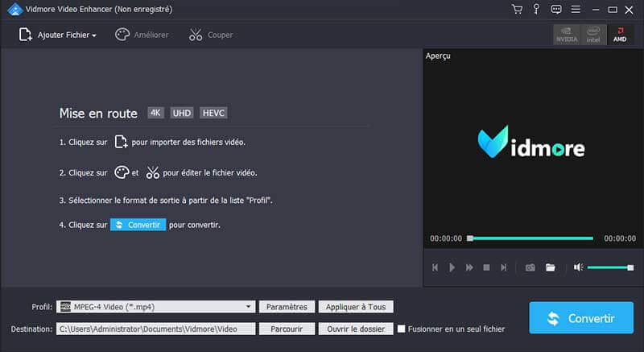644x352 pixels.
Task: Click the shopping cart icon in title bar
Action: pos(517,9)
